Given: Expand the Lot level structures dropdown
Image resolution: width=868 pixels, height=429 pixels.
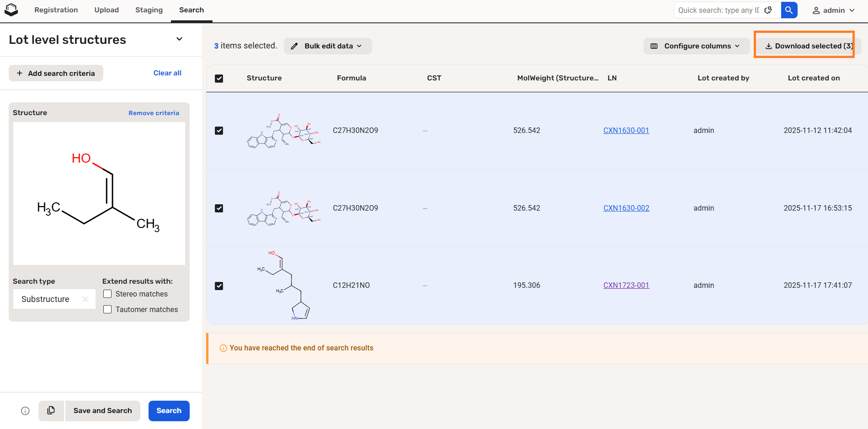Looking at the screenshot, I should click(x=180, y=39).
